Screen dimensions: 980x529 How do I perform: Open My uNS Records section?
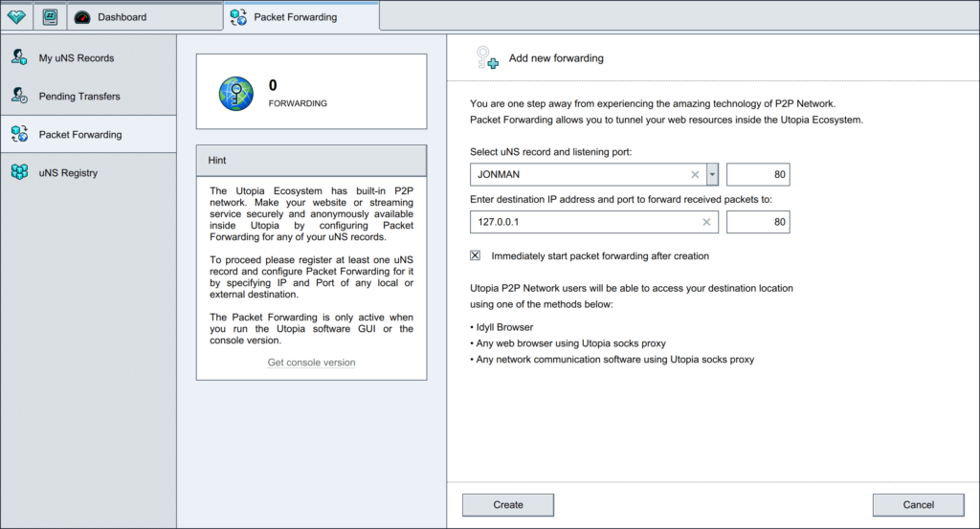(x=88, y=57)
